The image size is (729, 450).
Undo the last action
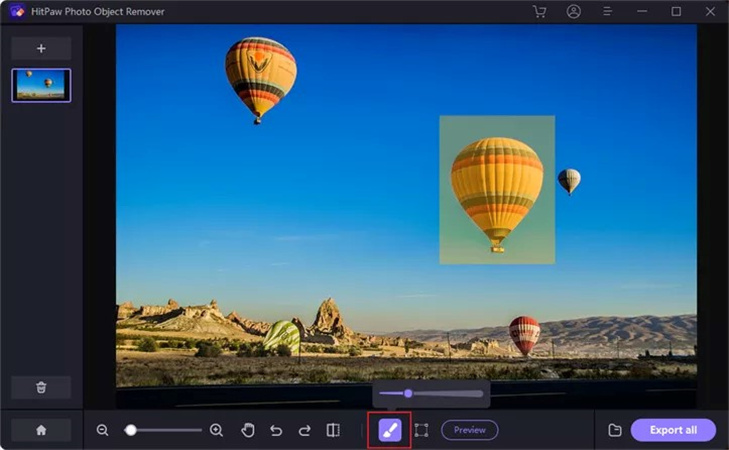[x=276, y=430]
